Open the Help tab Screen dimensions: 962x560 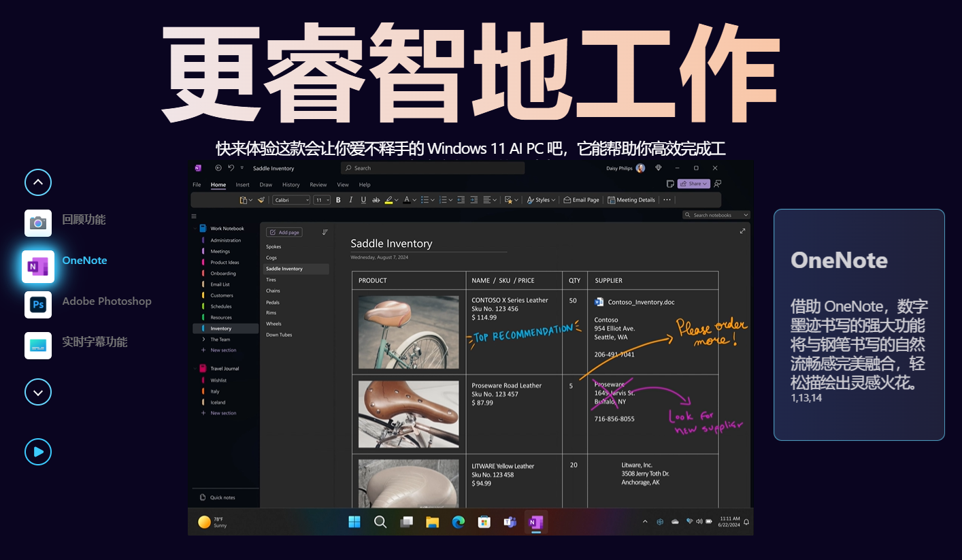(365, 184)
